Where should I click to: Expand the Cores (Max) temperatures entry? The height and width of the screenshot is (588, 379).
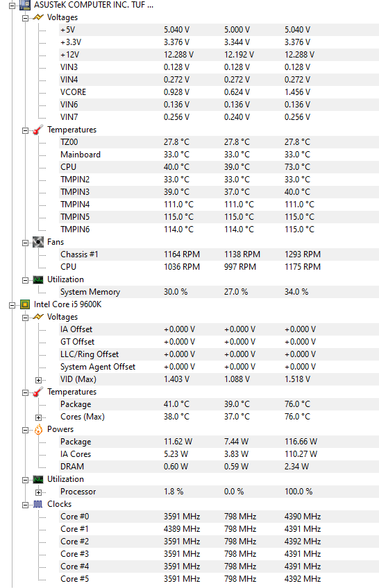tap(38, 417)
